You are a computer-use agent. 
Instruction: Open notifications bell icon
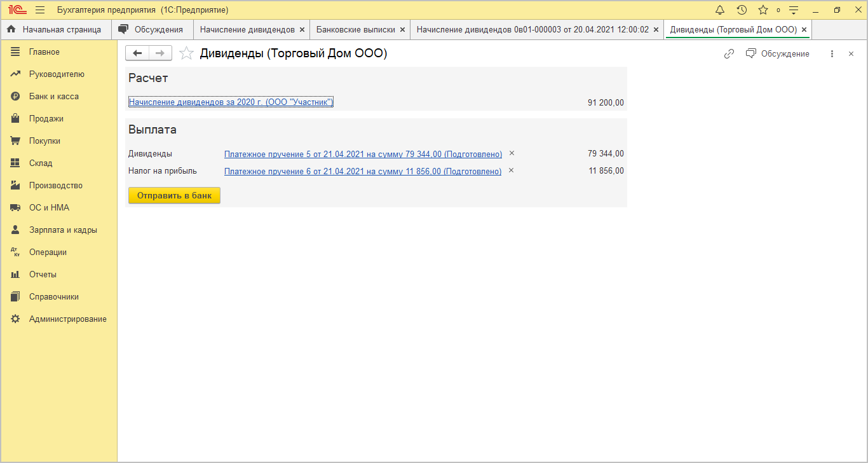(720, 10)
